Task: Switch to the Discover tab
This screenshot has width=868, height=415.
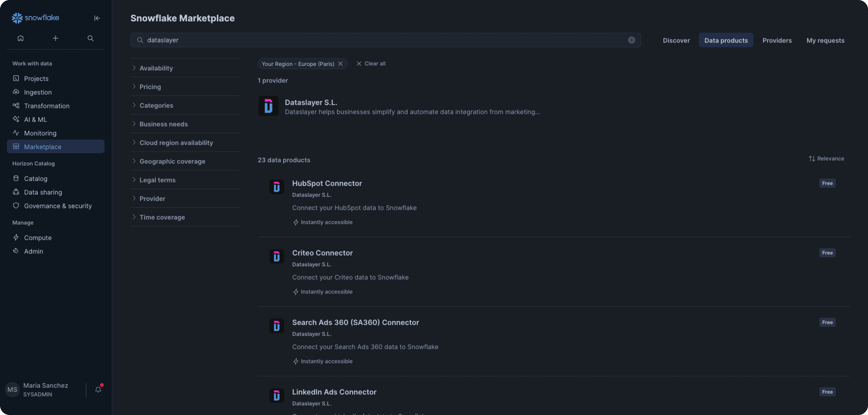Action: [x=676, y=41]
